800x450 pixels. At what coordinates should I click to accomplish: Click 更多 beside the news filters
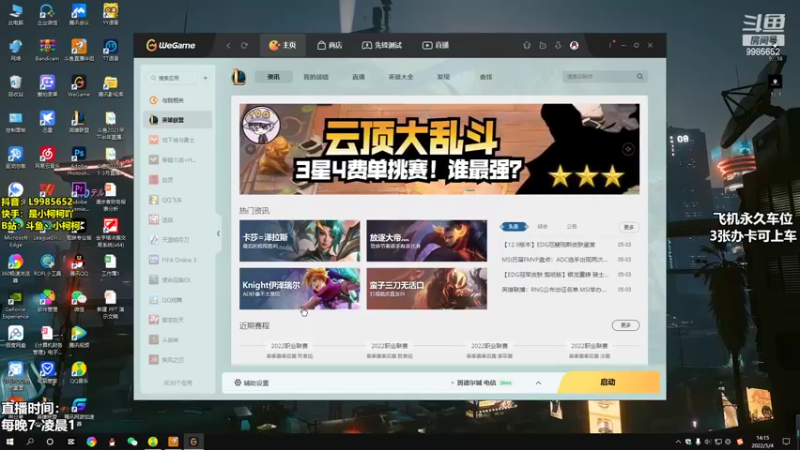point(629,227)
